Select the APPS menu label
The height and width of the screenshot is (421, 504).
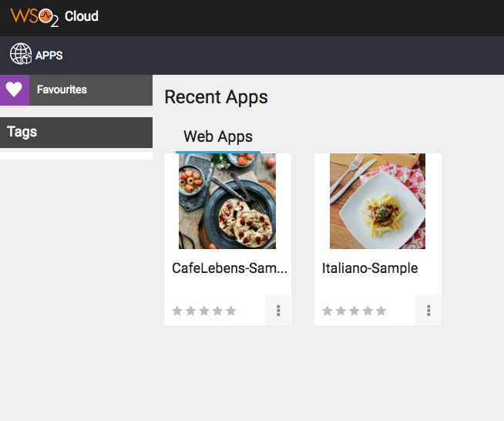pos(49,56)
